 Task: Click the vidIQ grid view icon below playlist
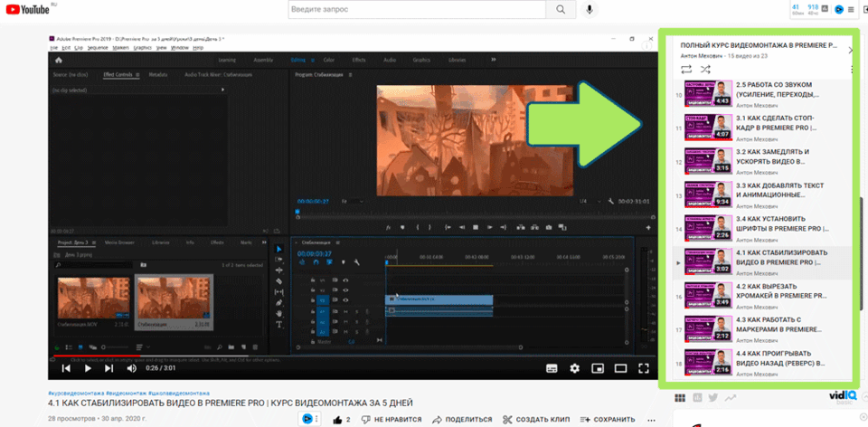680,398
